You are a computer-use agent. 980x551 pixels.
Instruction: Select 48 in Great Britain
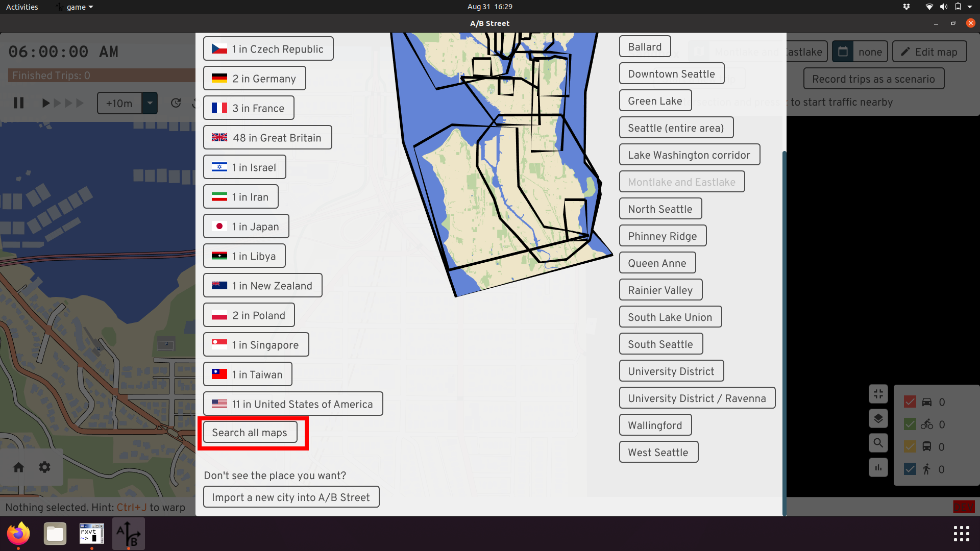[267, 137]
